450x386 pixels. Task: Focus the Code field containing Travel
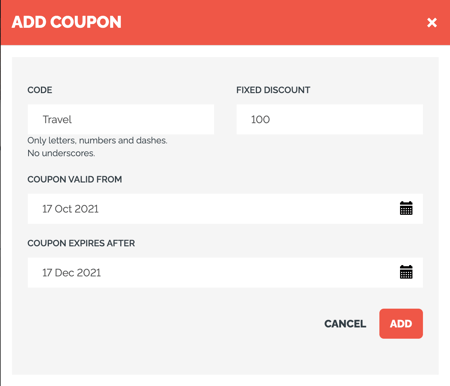[121, 119]
